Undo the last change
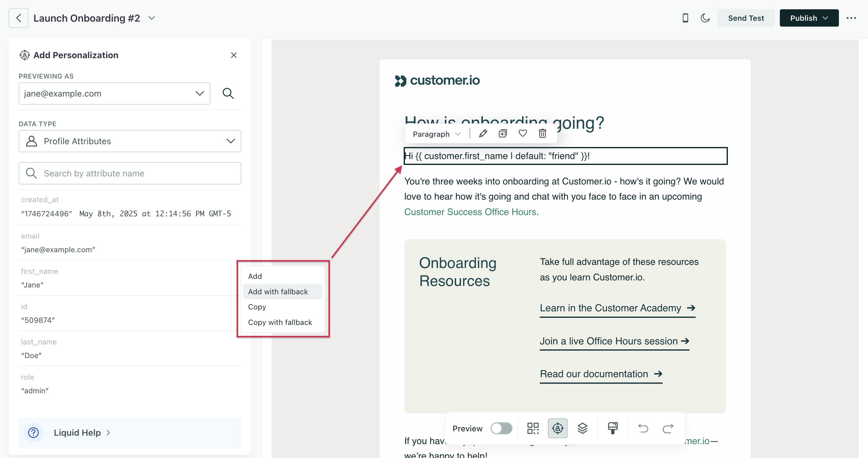The height and width of the screenshot is (458, 868). point(643,428)
